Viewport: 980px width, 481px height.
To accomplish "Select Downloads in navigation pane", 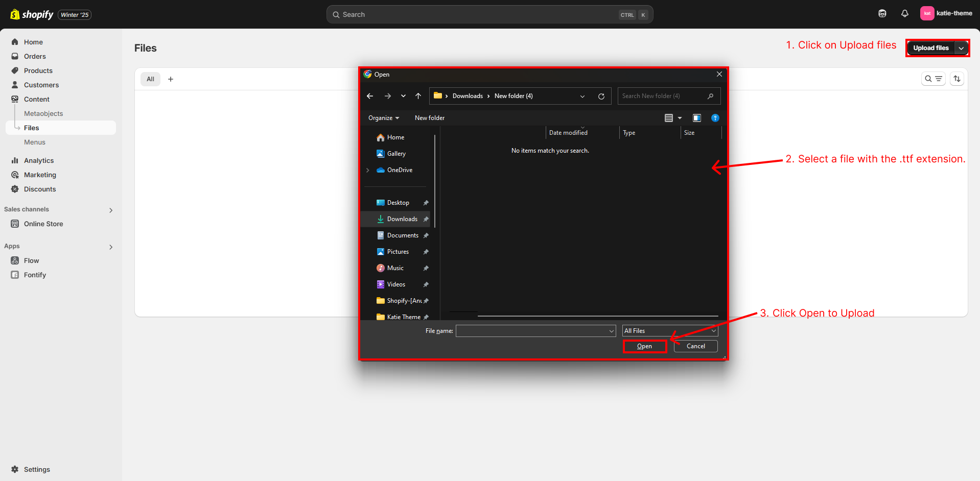I will coord(402,219).
